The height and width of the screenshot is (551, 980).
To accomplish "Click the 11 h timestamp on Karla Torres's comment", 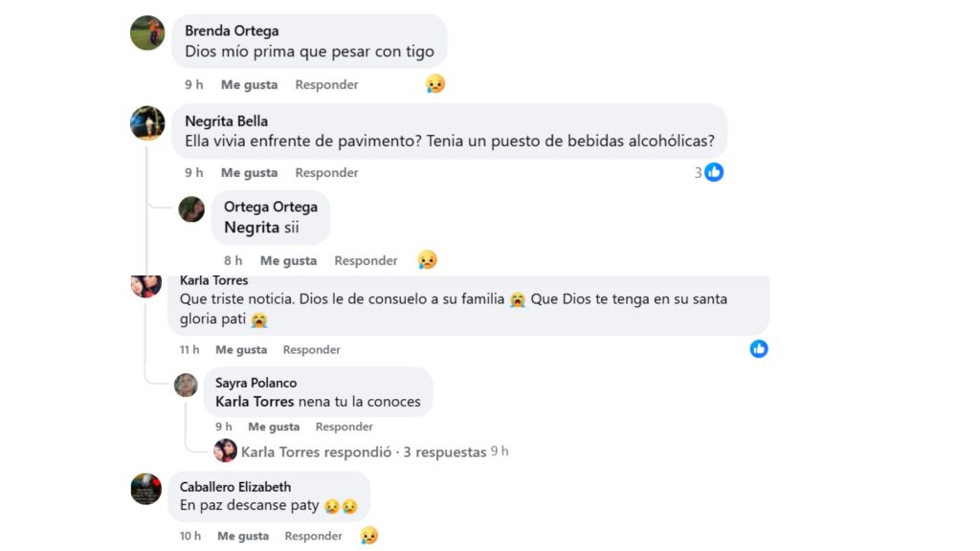I will pos(189,349).
